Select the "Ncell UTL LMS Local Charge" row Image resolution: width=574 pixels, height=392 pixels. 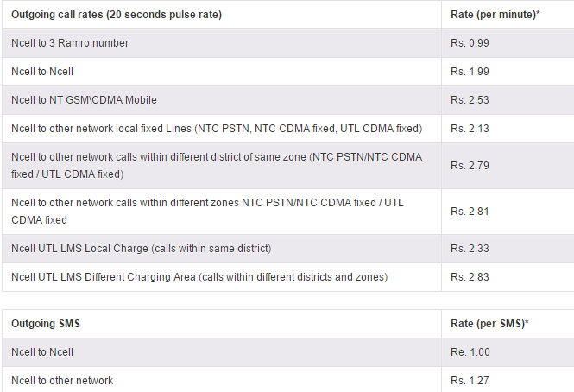point(142,249)
